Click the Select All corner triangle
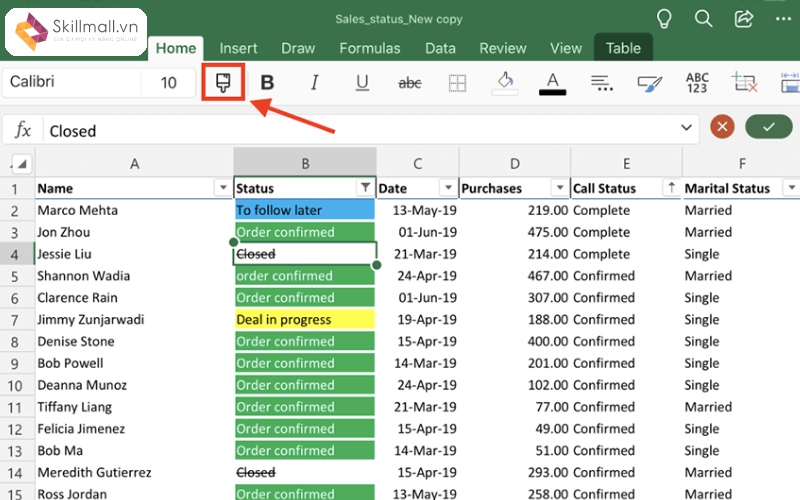Image resolution: width=800 pixels, height=500 pixels. click(x=20, y=164)
